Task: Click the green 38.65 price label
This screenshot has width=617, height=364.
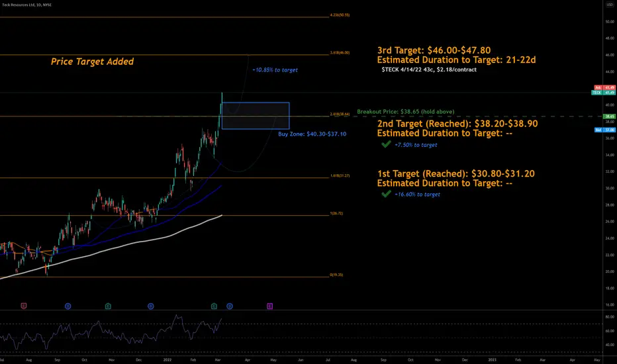Action: (x=609, y=116)
